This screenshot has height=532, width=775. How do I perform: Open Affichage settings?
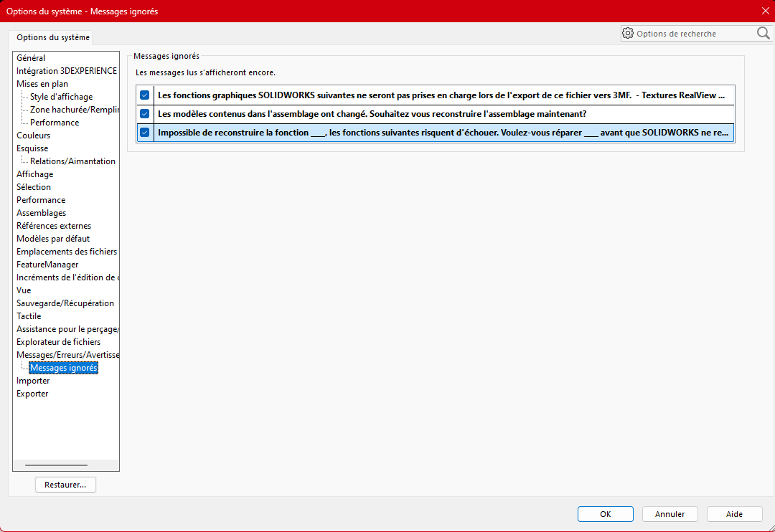pyautogui.click(x=34, y=174)
